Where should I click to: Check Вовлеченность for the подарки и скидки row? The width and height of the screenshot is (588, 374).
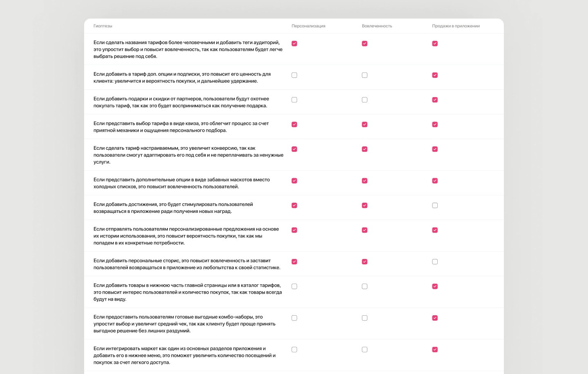365,100
